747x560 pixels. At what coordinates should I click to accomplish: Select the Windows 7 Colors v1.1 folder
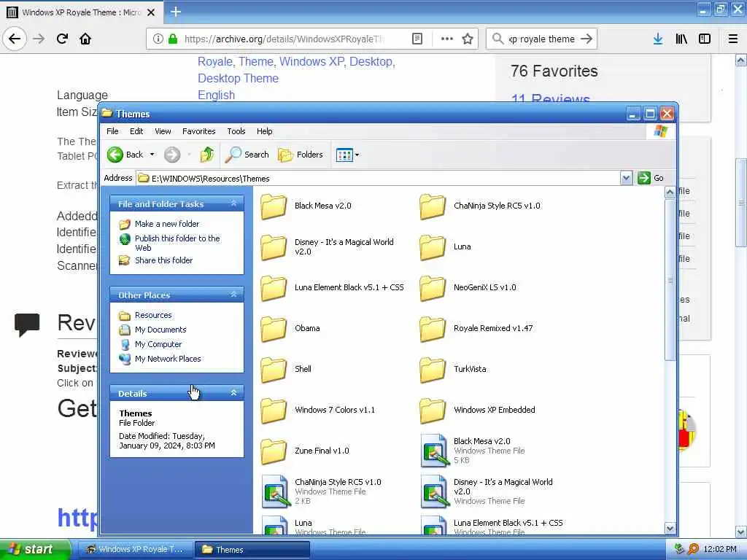pyautogui.click(x=318, y=410)
